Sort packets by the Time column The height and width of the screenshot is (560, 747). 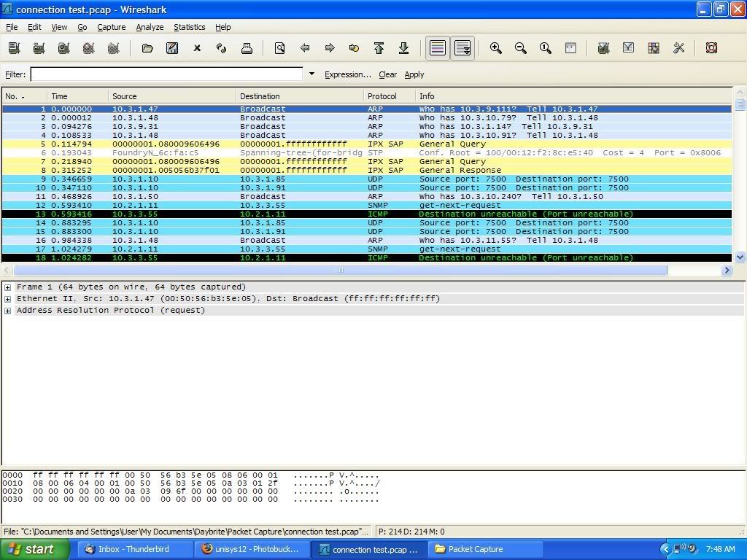coord(78,96)
